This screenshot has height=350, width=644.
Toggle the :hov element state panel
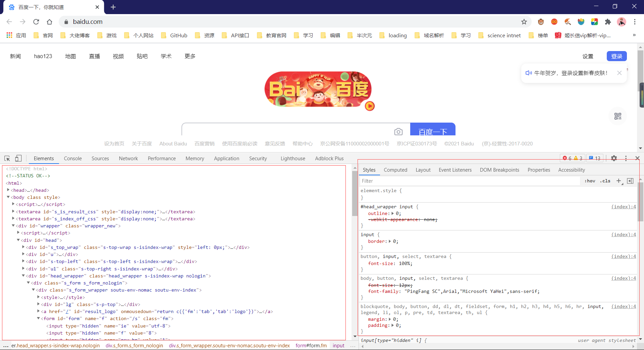[x=590, y=181]
